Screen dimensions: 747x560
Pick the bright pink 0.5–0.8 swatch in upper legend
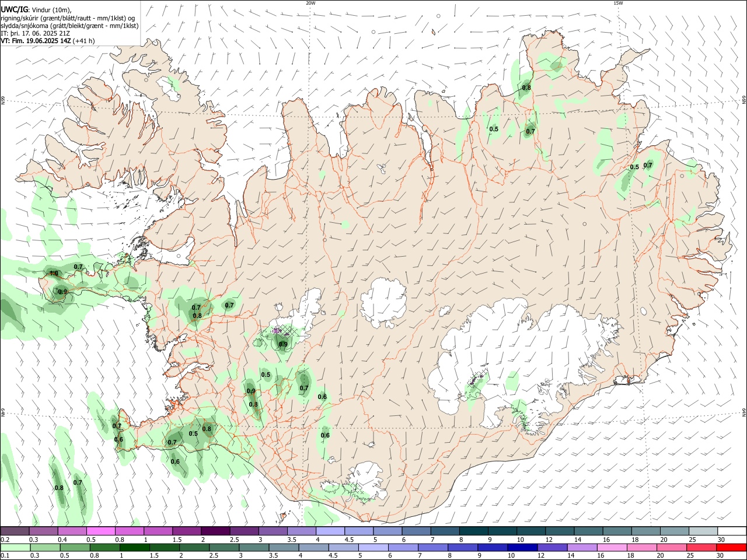pos(101,531)
